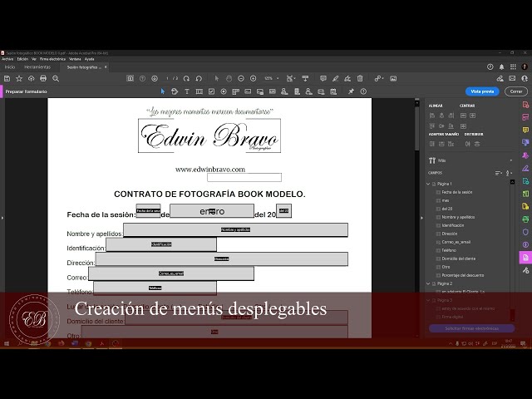Pin the form tools toolbar
Viewport: 532px width, 399px height.
[x=351, y=91]
